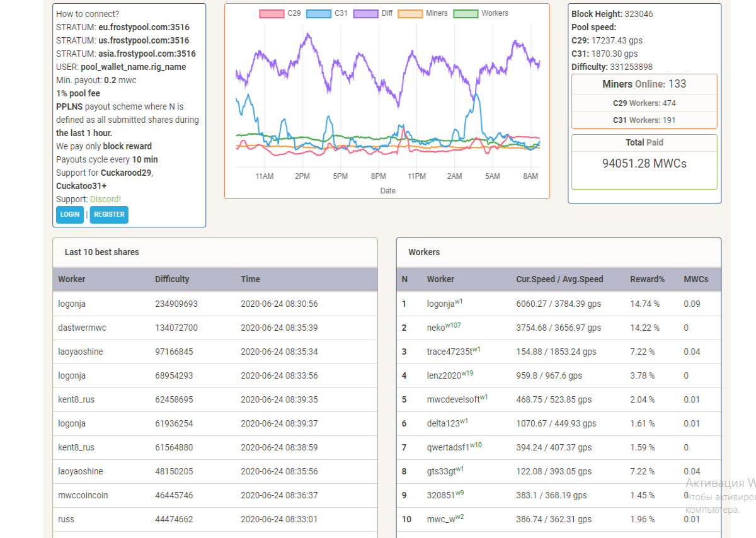The image size is (756, 538).
Task: Select dastwermwc row in best shares
Action: tap(215, 328)
